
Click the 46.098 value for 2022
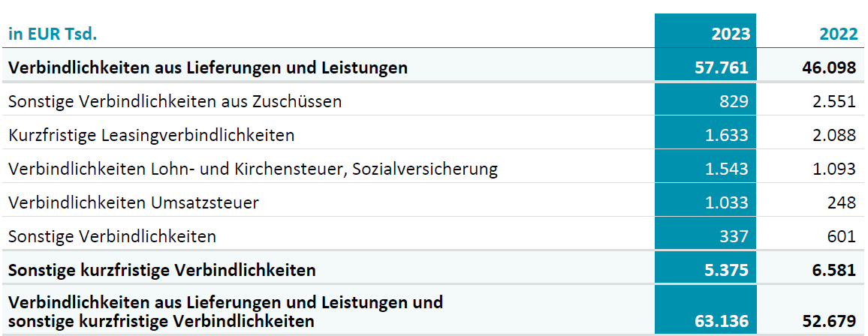pyautogui.click(x=830, y=68)
